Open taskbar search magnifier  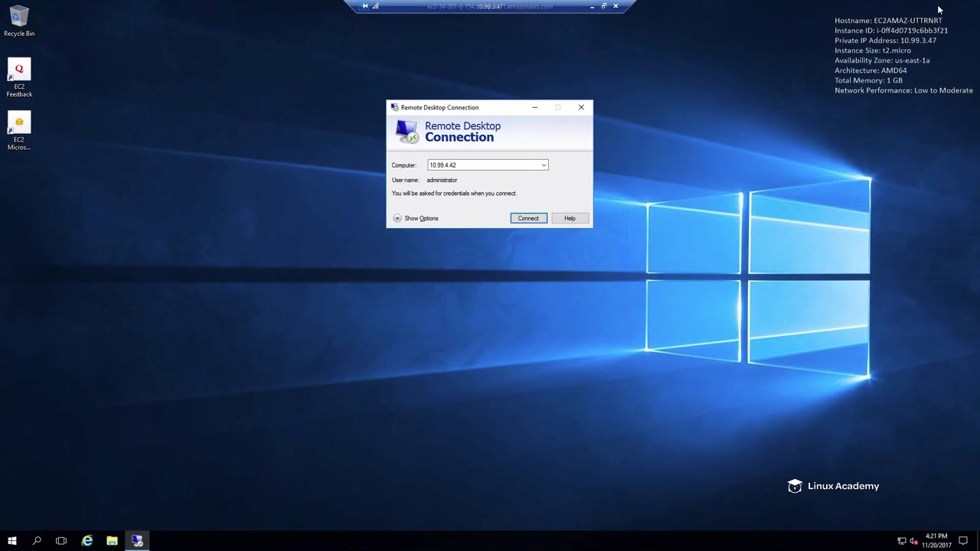[37, 541]
